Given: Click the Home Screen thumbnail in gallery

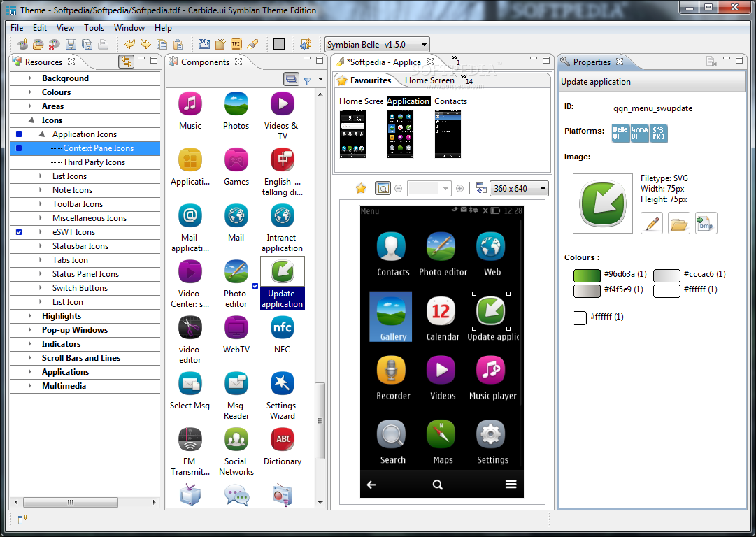Looking at the screenshot, I should point(353,134).
